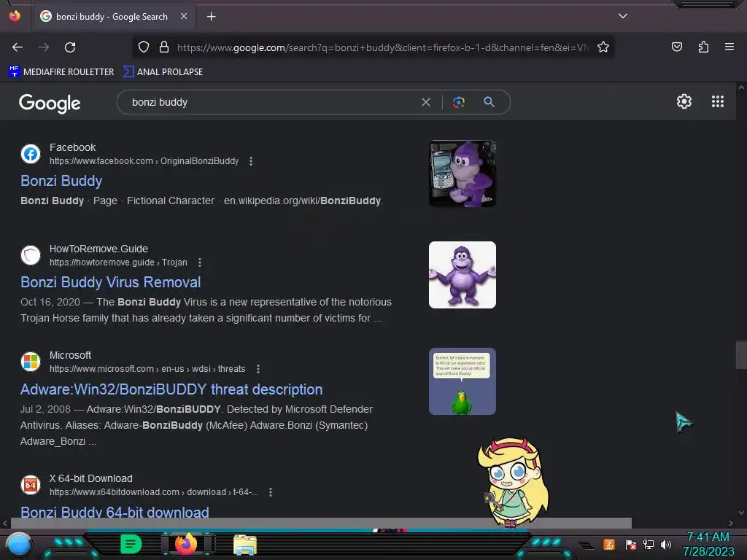This screenshot has height=560, width=747.
Task: Open the Firefox extensions puzzle icon
Action: coord(703,47)
